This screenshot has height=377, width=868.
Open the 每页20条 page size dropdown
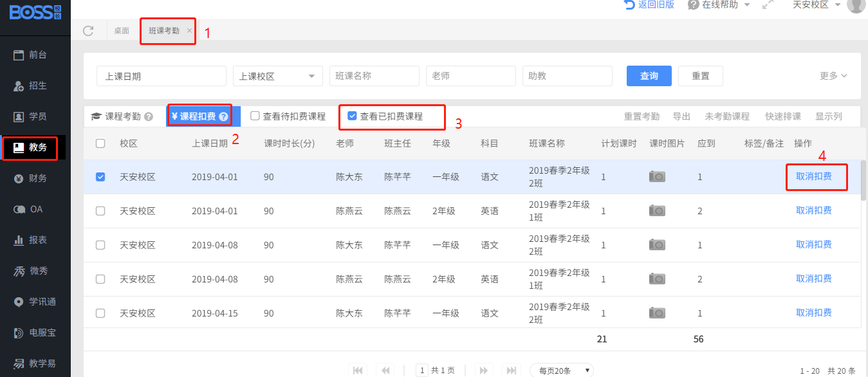click(x=561, y=371)
